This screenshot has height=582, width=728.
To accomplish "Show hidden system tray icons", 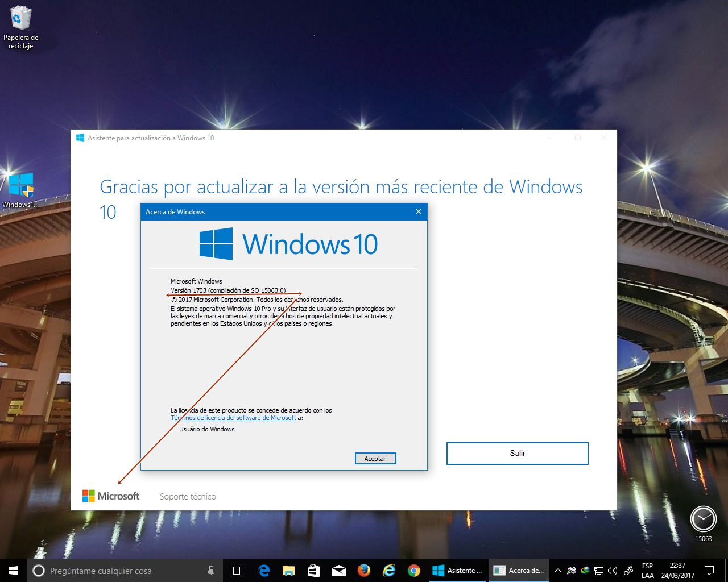I will coord(558,571).
